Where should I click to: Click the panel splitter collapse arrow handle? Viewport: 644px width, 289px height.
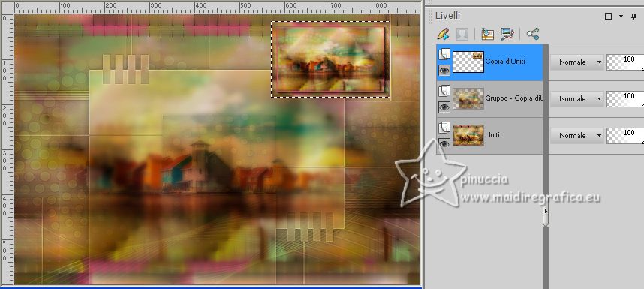click(x=546, y=211)
